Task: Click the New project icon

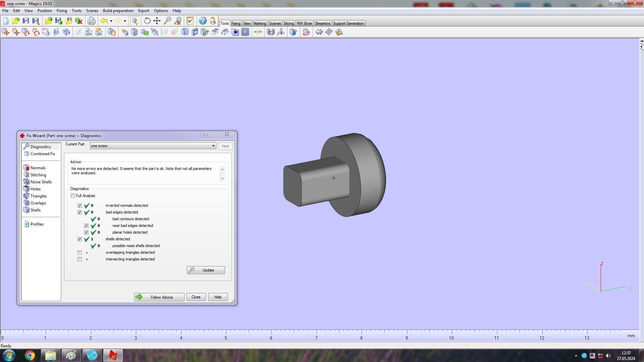Action: 6,21
